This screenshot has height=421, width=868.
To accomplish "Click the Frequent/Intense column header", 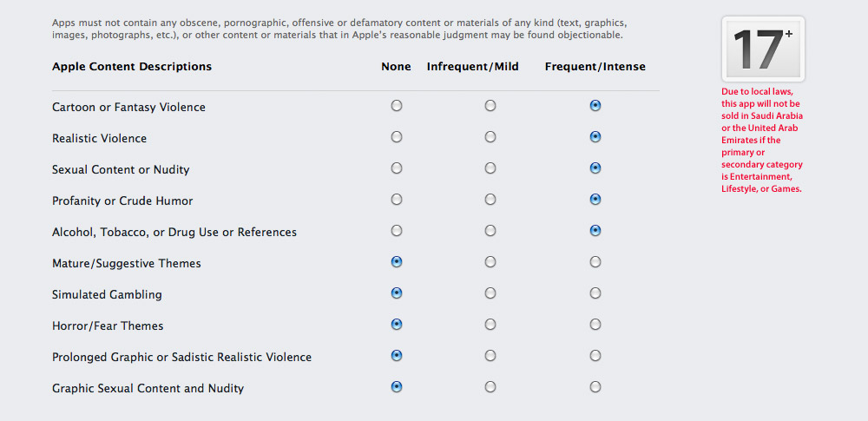I will click(595, 67).
